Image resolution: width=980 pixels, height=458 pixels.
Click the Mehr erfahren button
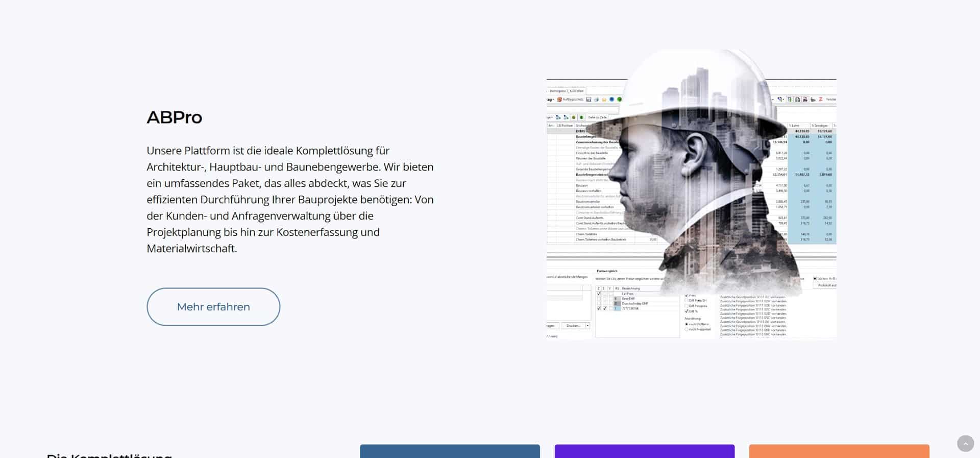(213, 307)
